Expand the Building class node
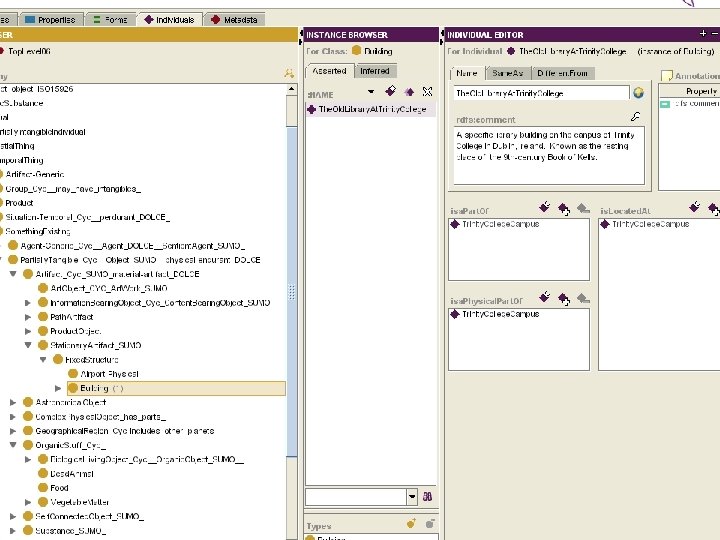 click(x=58, y=388)
